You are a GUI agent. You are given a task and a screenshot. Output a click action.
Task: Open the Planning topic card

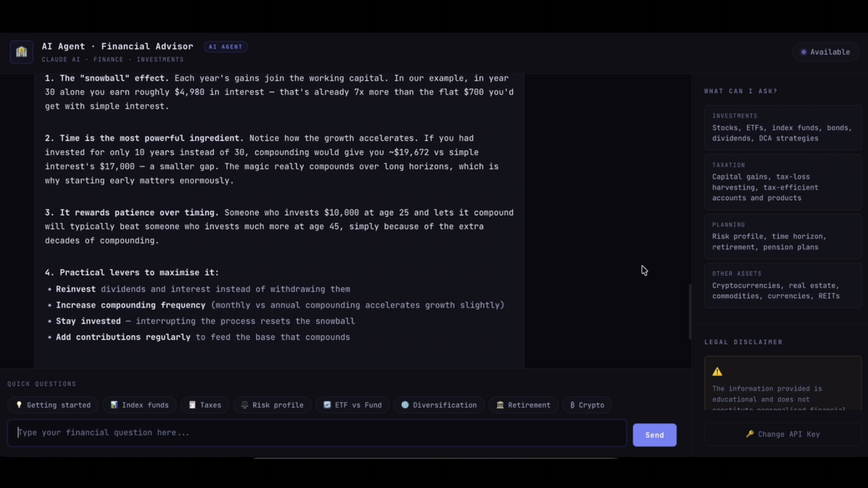pyautogui.click(x=783, y=236)
